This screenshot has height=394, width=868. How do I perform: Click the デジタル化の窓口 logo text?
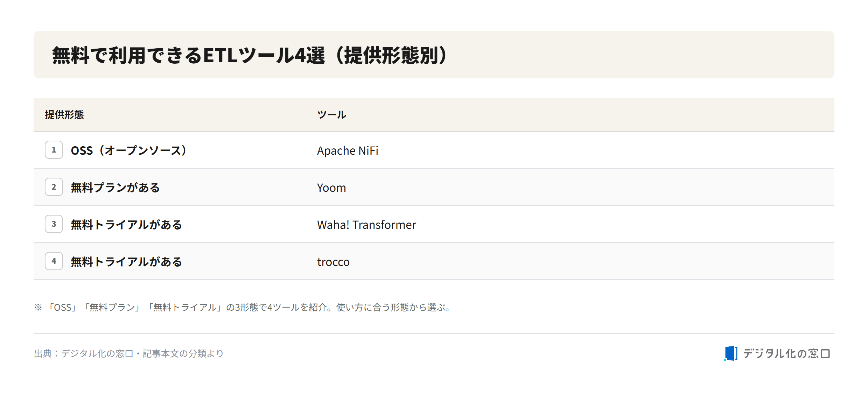(x=786, y=354)
